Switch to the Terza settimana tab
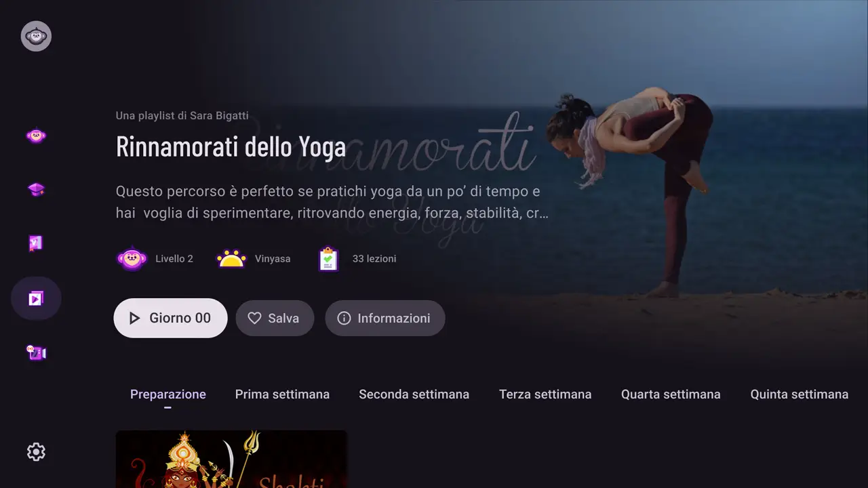Image resolution: width=868 pixels, height=488 pixels. [x=545, y=394]
